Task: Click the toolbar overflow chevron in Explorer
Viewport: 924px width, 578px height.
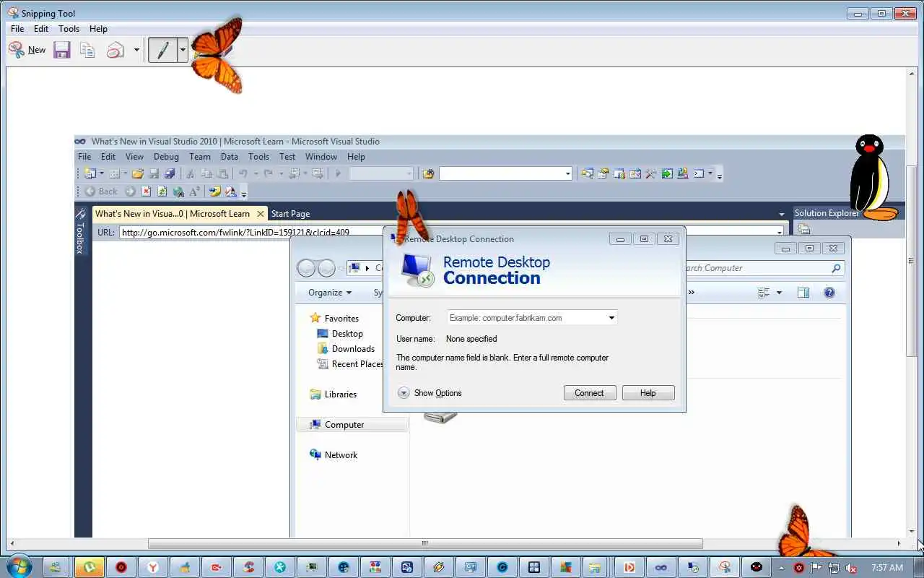Action: tap(691, 293)
